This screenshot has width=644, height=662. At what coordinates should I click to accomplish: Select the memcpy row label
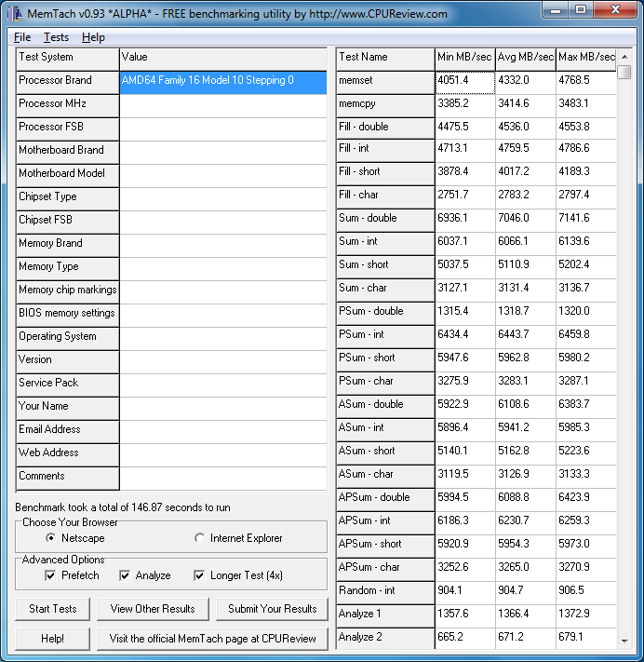pyautogui.click(x=385, y=106)
